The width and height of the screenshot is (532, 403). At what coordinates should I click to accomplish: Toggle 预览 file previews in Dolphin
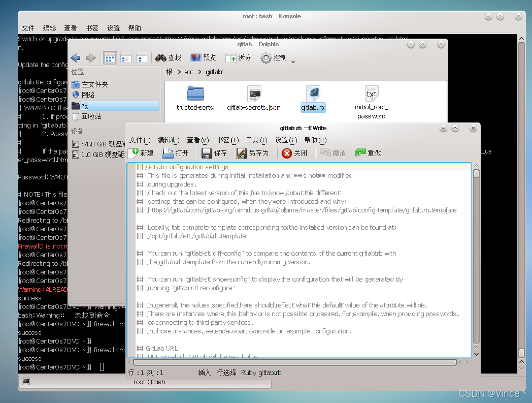tap(204, 58)
